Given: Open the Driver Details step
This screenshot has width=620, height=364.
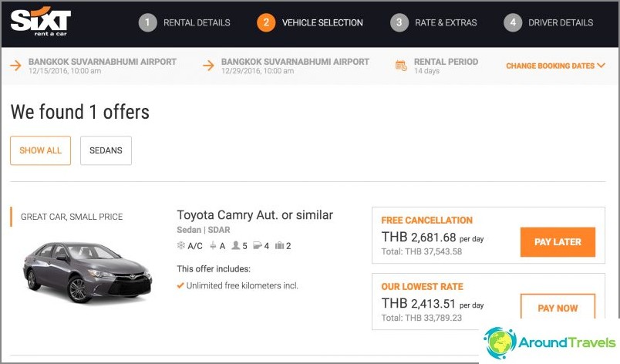Looking at the screenshot, I should [x=548, y=22].
